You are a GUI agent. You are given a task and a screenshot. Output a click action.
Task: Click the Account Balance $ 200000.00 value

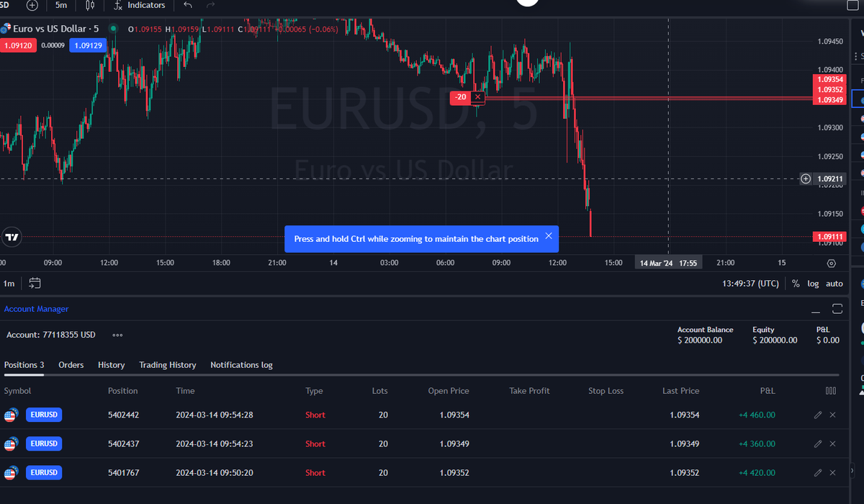click(x=700, y=340)
